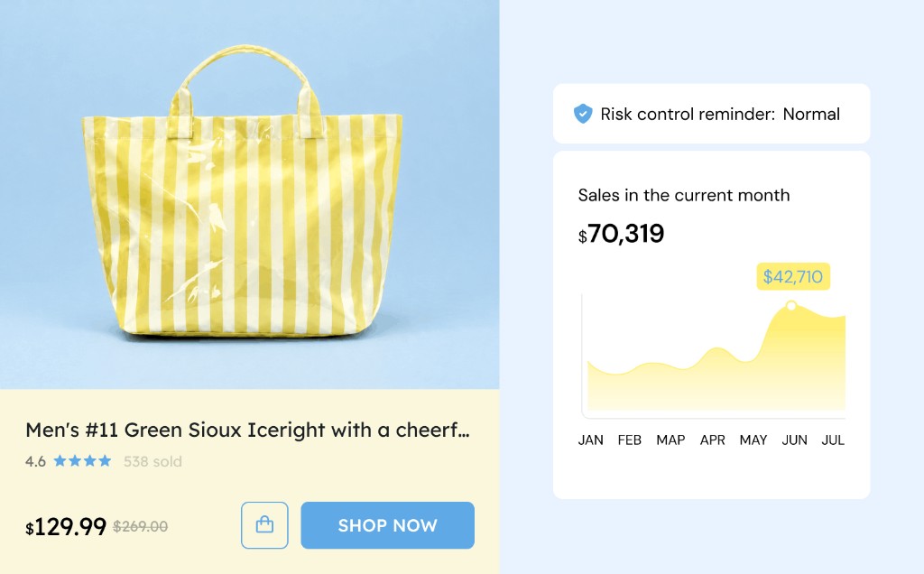The width and height of the screenshot is (924, 574).
Task: Click the blue shield checkmark icon
Action: [583, 114]
